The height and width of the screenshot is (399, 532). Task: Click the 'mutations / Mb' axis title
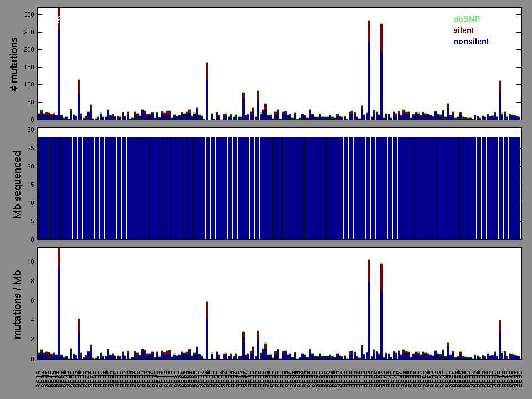tap(17, 304)
